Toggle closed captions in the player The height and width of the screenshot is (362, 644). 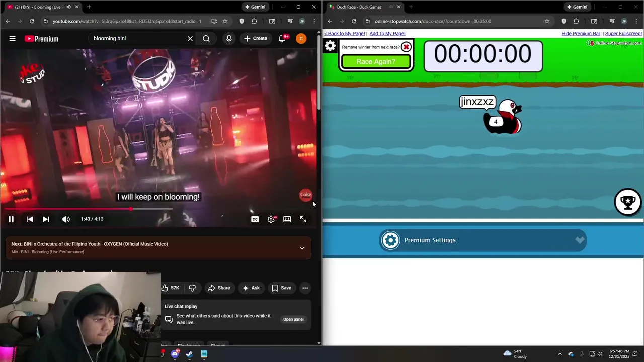click(255, 219)
